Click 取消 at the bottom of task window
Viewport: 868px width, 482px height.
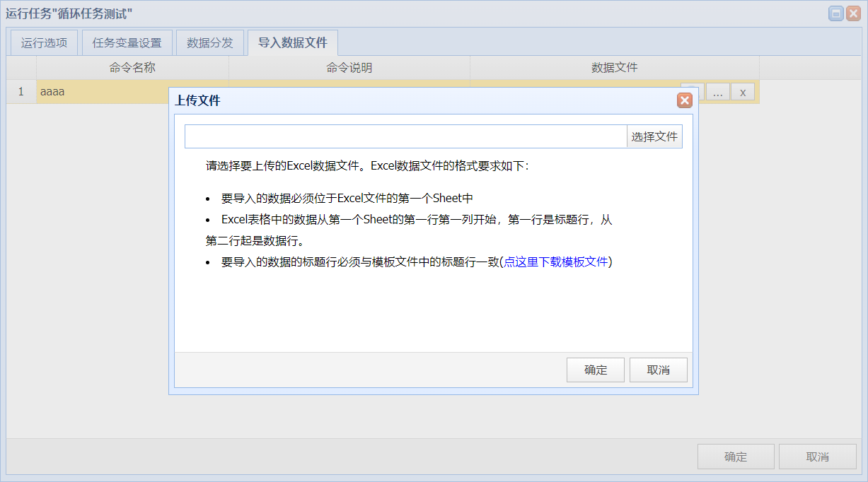[818, 457]
